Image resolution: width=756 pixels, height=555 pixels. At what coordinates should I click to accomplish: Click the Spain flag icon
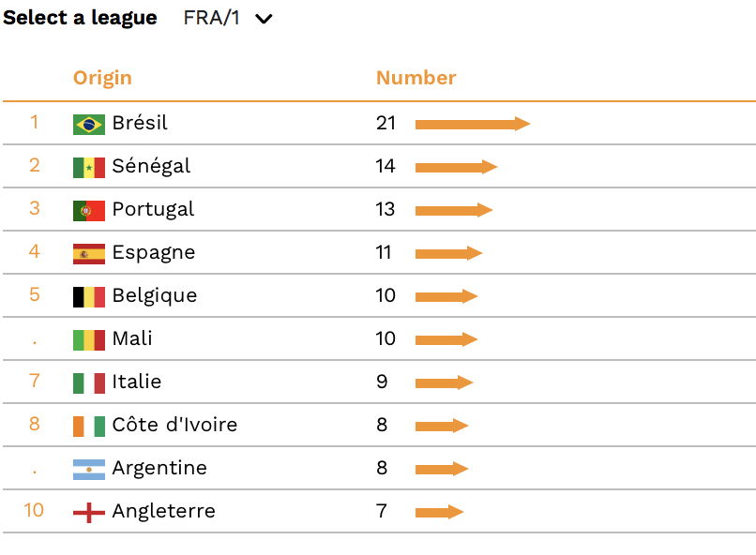(89, 254)
